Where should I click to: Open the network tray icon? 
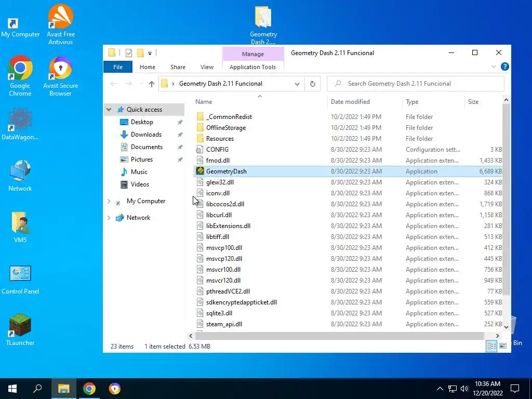point(452,389)
